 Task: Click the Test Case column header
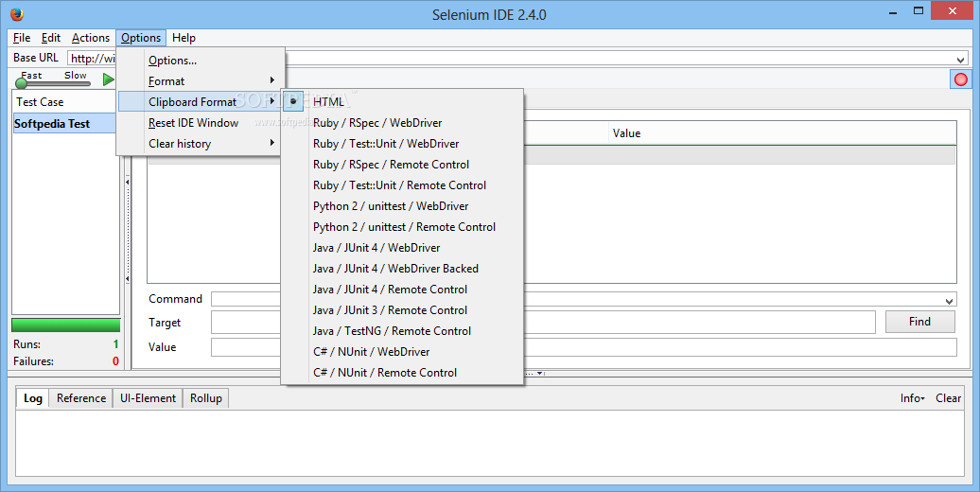65,101
